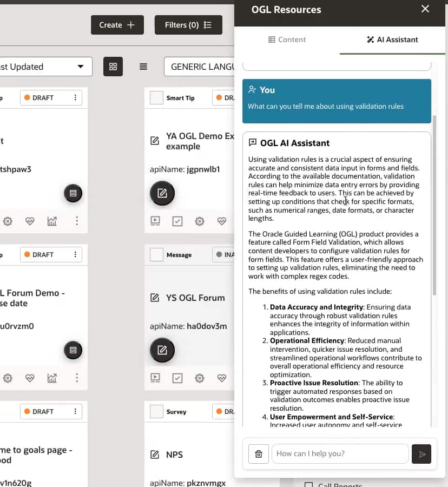Click 'User Empowerment and Self-Service' text

coord(331,417)
